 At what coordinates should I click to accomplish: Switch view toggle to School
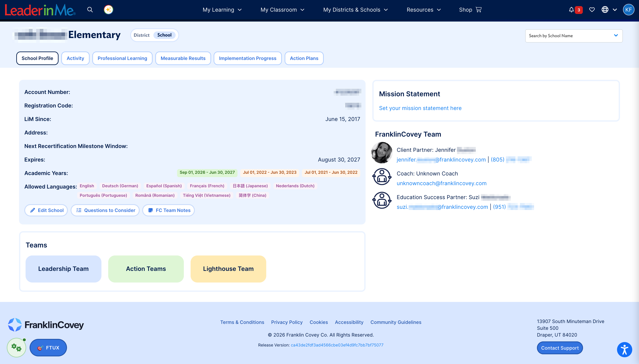click(164, 35)
